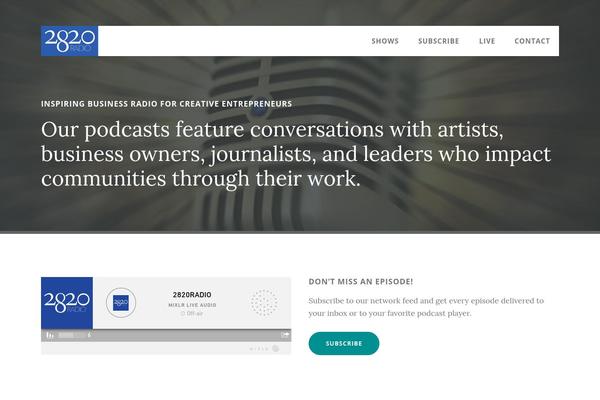Viewport: 600px width, 400px height.
Task: Click the share icon in player bar
Action: 285,335
